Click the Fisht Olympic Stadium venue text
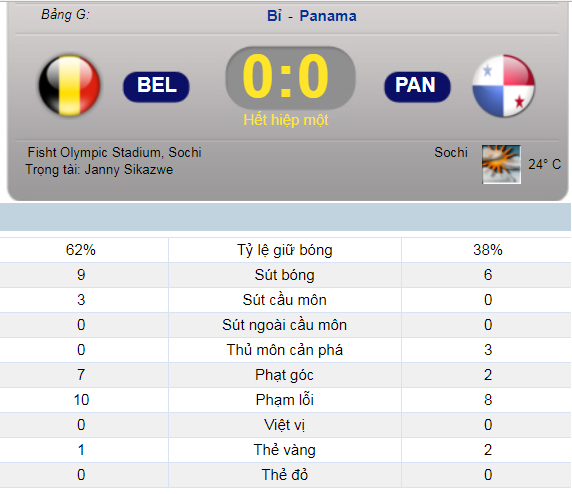The image size is (572, 494). pos(115,152)
